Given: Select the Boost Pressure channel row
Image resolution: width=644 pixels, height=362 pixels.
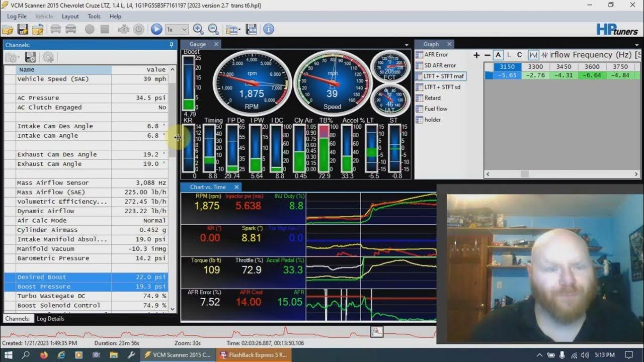Looking at the screenshot, I should tap(86, 287).
